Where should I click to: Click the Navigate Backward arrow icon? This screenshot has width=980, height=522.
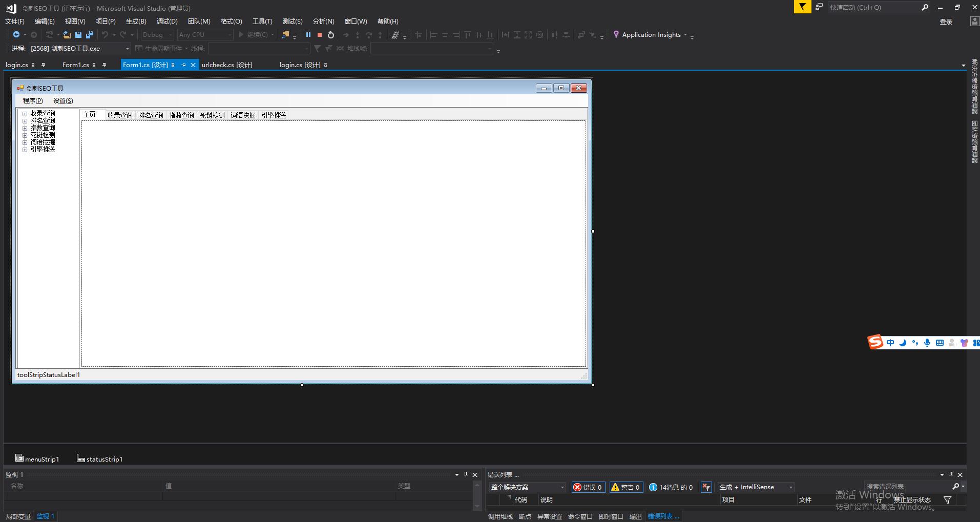pyautogui.click(x=16, y=35)
